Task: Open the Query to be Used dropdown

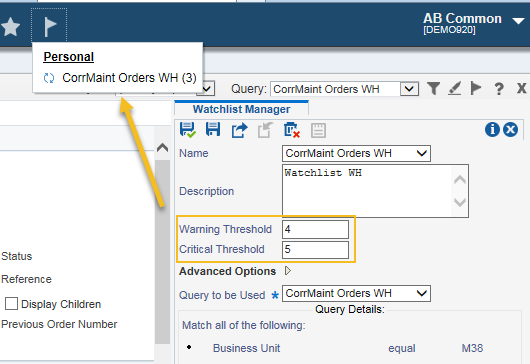Action: point(356,293)
